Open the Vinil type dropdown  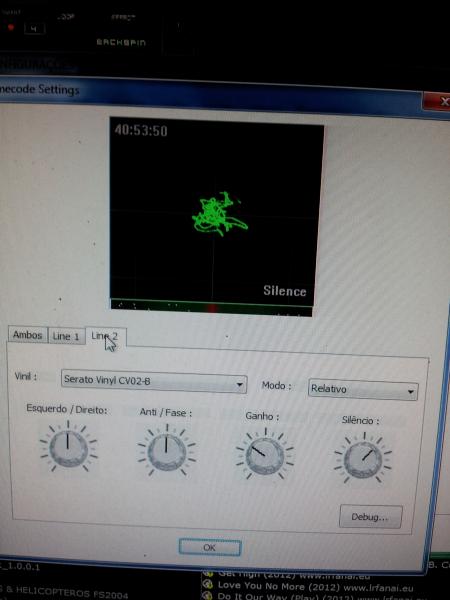(154, 382)
